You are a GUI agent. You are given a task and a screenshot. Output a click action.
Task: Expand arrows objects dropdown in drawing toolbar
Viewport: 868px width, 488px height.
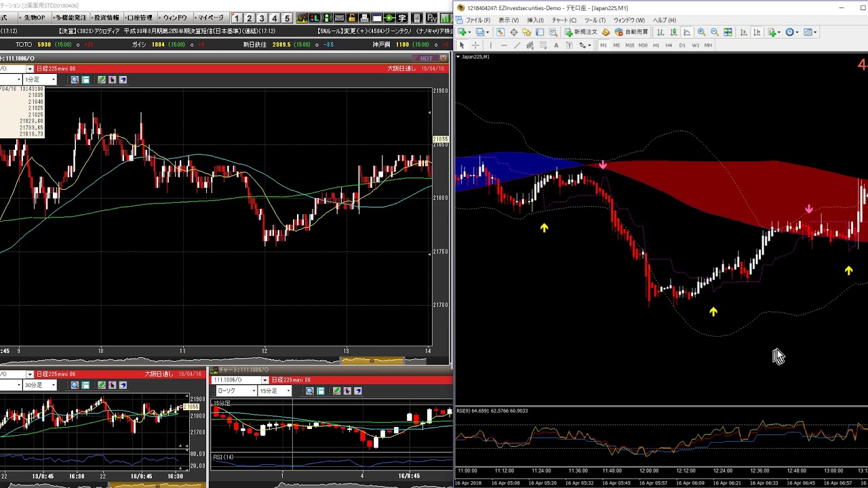click(589, 45)
